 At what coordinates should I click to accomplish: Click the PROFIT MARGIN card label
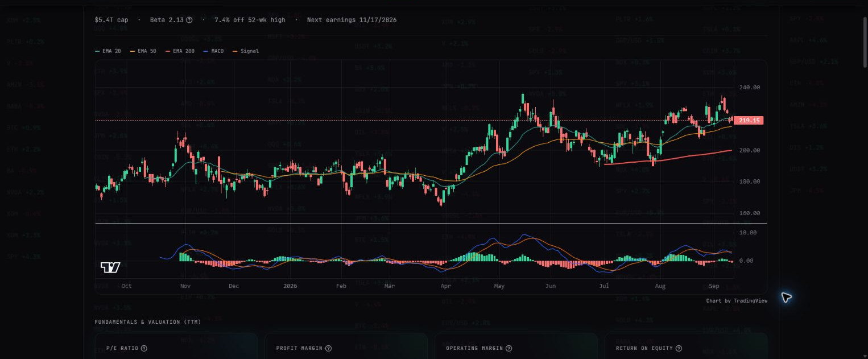(x=299, y=348)
